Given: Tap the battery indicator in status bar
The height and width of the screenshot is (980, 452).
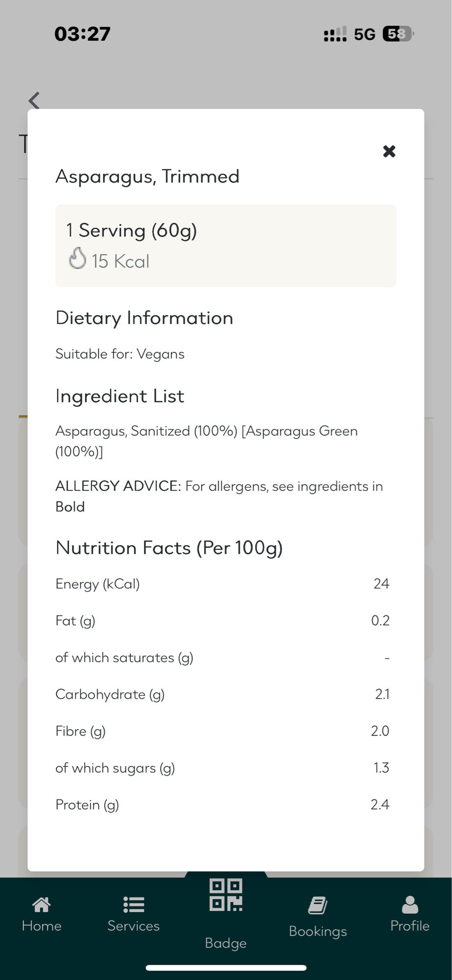Looking at the screenshot, I should coord(398,34).
